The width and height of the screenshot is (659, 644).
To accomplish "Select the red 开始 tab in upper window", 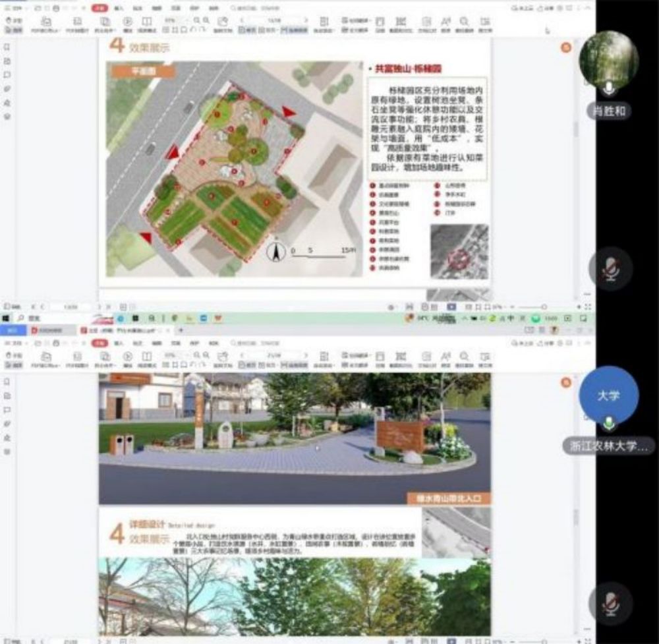I will (x=99, y=9).
